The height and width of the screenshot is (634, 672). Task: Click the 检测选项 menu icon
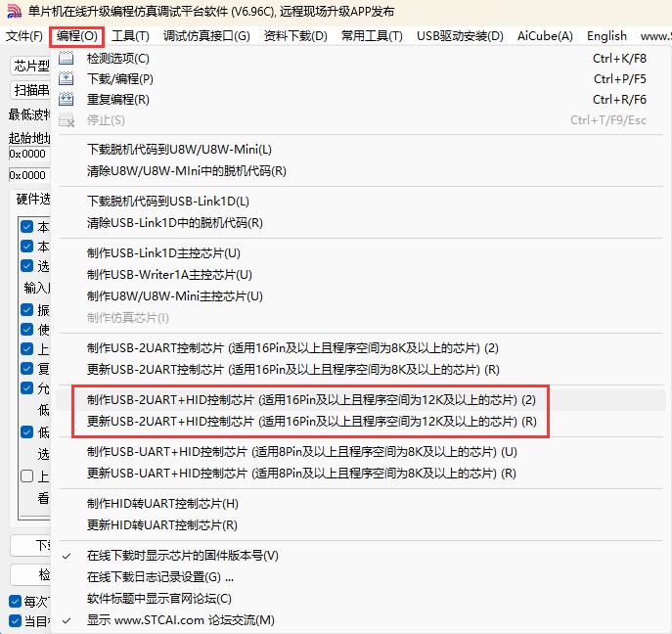[67, 58]
